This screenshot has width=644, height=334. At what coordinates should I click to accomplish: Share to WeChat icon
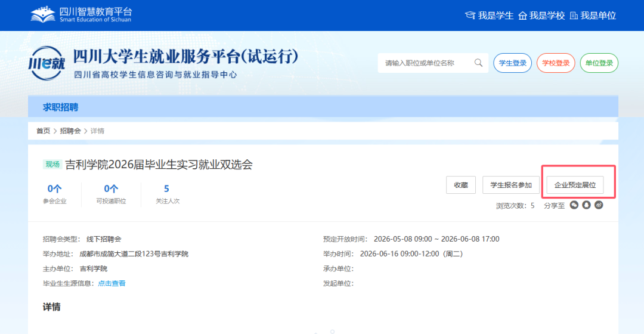pos(574,205)
